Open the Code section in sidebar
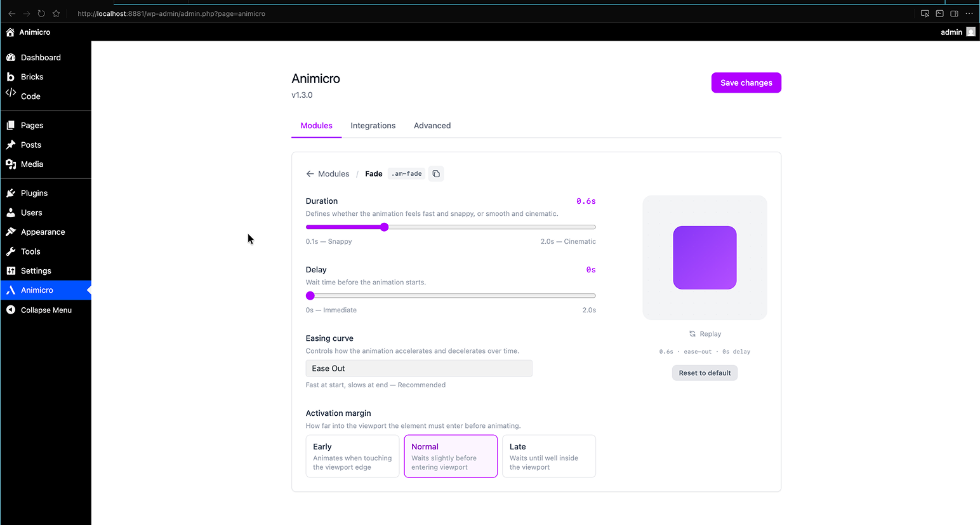This screenshot has width=980, height=525. (29, 96)
